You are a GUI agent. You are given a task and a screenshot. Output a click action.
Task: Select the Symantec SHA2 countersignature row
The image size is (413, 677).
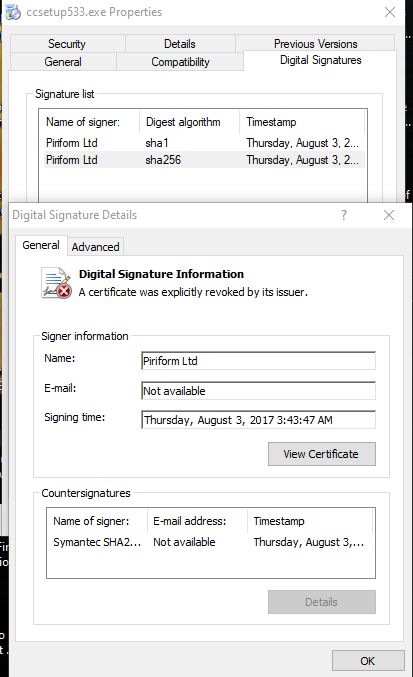click(211, 542)
